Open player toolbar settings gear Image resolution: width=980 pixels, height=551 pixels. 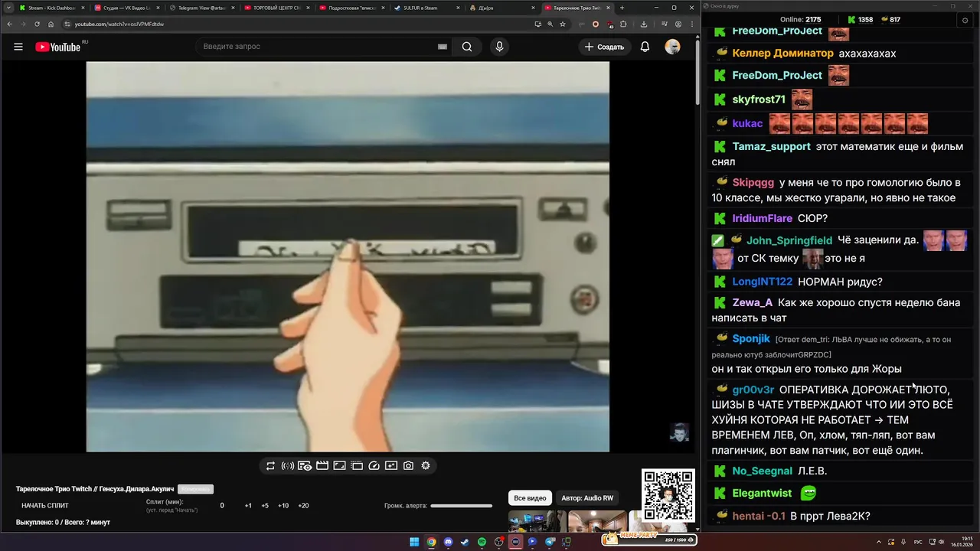426,465
